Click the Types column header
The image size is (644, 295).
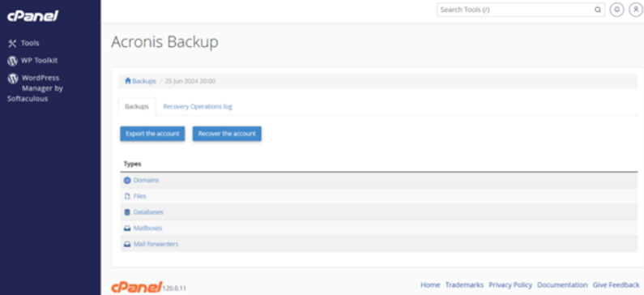pyautogui.click(x=132, y=164)
